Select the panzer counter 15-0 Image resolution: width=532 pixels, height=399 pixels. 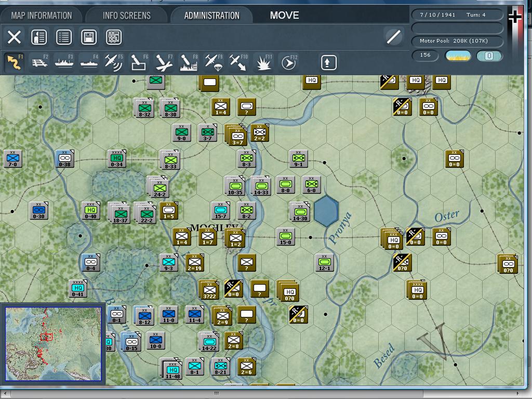point(285,236)
